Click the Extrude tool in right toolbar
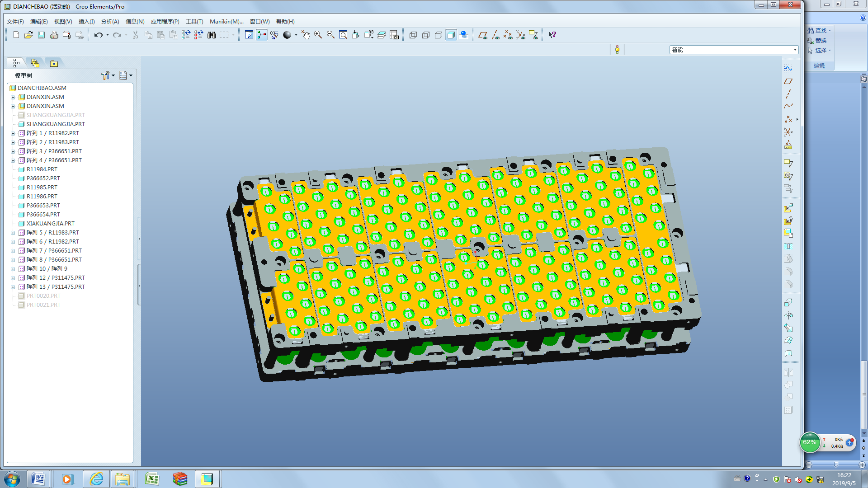This screenshot has width=868, height=488. point(788,303)
